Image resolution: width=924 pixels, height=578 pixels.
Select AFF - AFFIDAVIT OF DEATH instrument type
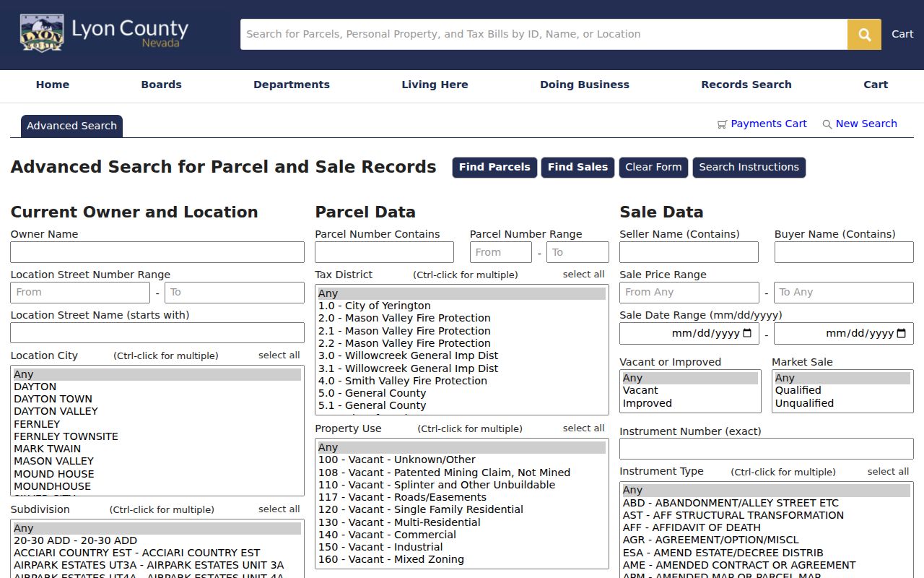pyautogui.click(x=765, y=527)
